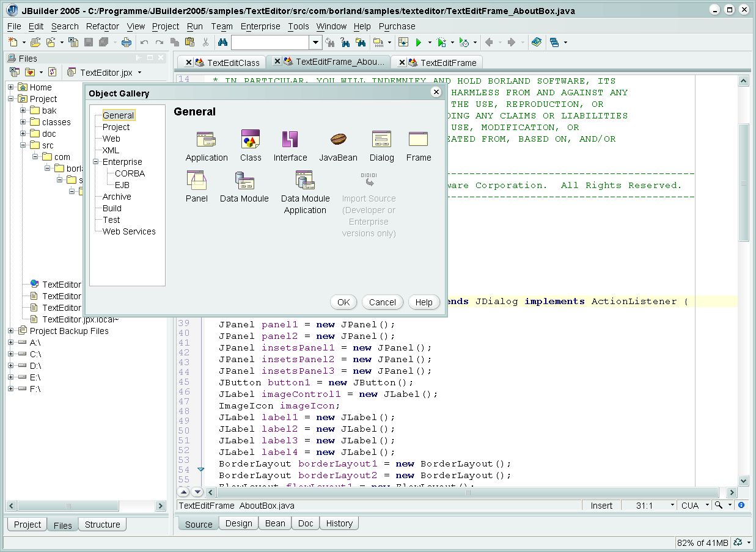Click the garbage collection icon in status bar
This screenshot has width=756, height=552.
(x=738, y=542)
